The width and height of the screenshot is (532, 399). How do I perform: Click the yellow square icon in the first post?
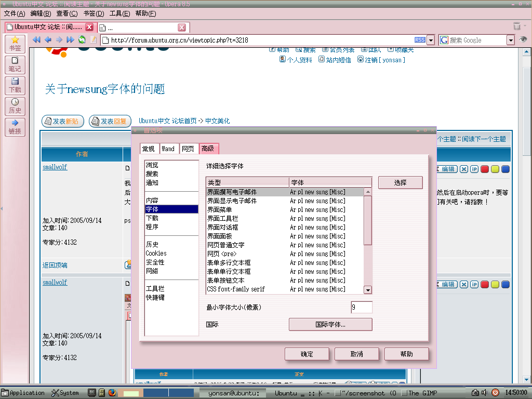click(495, 169)
